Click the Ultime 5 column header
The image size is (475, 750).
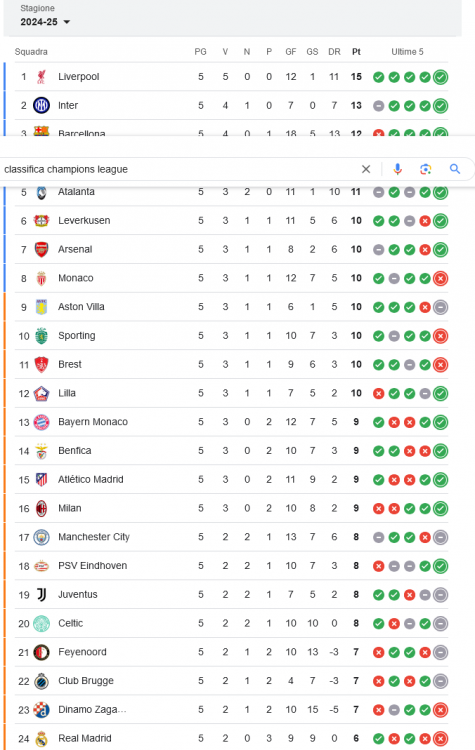click(x=408, y=52)
